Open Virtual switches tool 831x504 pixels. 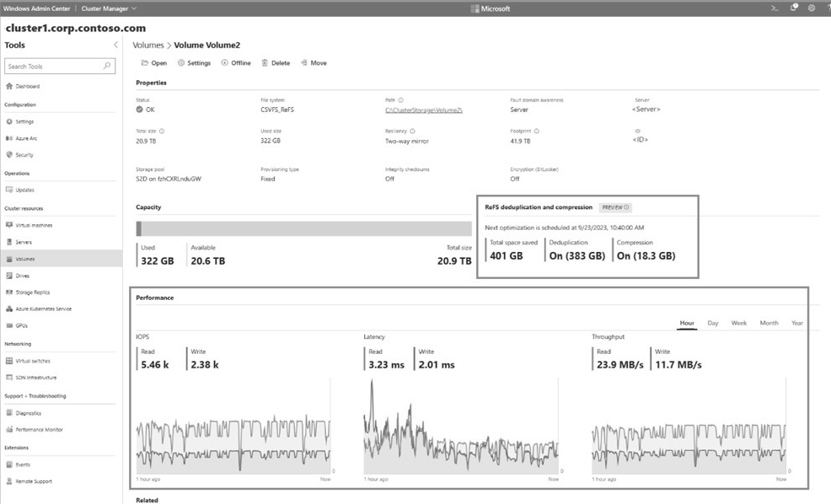coord(28,361)
